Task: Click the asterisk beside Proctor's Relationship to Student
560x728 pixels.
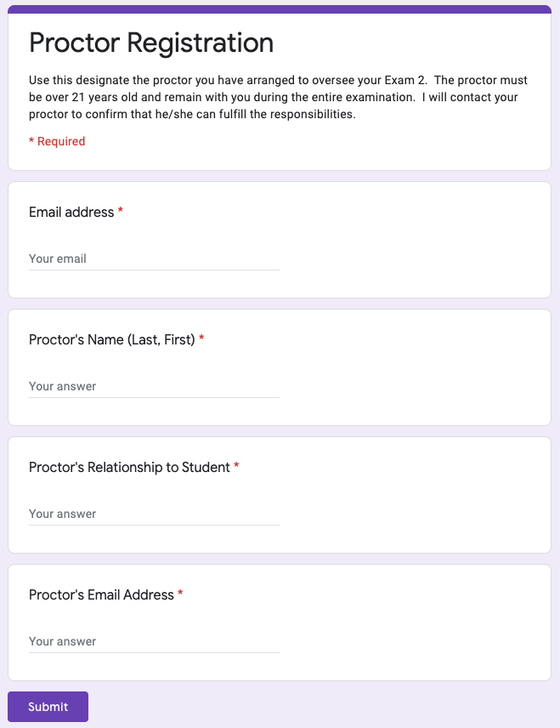Action: click(x=237, y=467)
